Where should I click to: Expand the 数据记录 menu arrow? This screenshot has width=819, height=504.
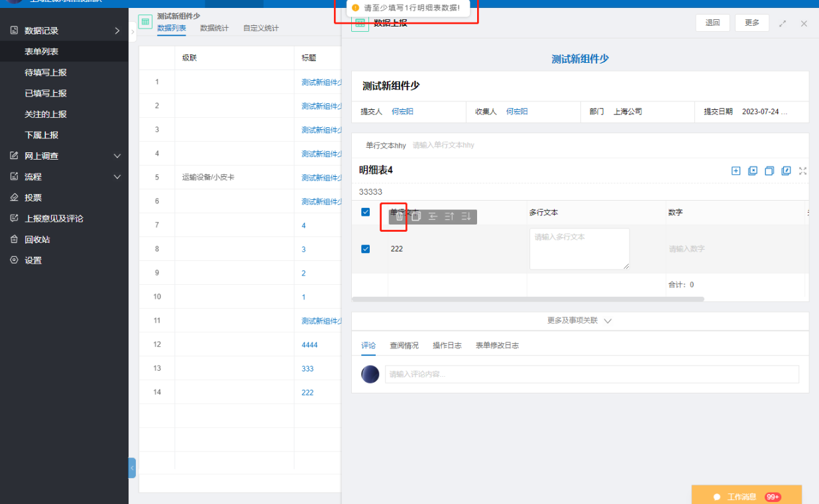[117, 30]
